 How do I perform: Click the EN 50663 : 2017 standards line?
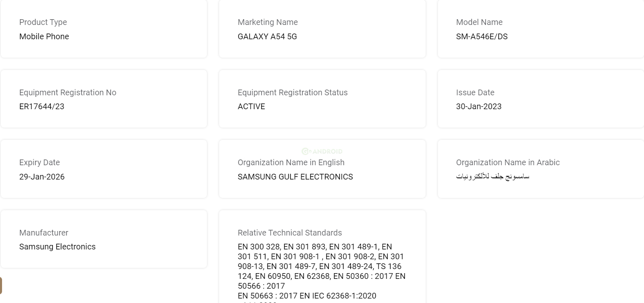tap(307, 296)
